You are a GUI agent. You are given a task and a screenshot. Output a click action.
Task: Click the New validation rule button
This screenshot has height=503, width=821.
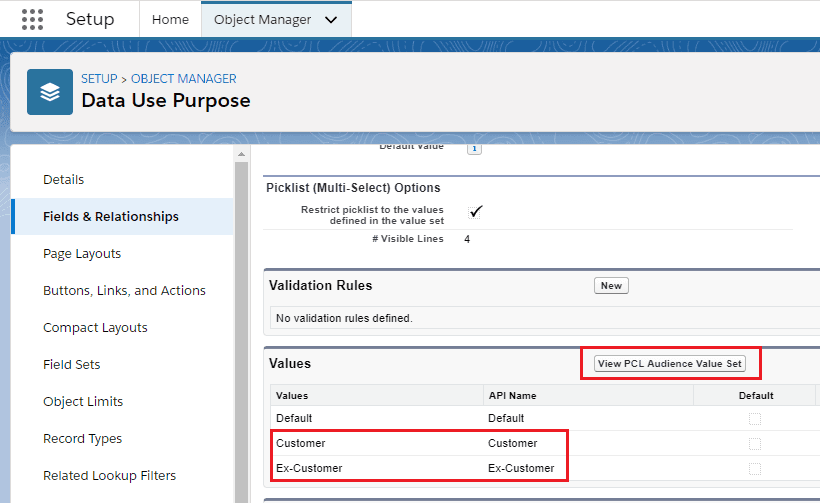[x=611, y=286]
